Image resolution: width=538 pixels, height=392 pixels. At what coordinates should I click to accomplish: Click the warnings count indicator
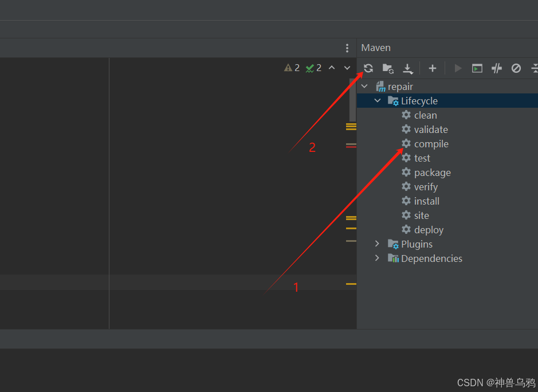click(x=292, y=68)
